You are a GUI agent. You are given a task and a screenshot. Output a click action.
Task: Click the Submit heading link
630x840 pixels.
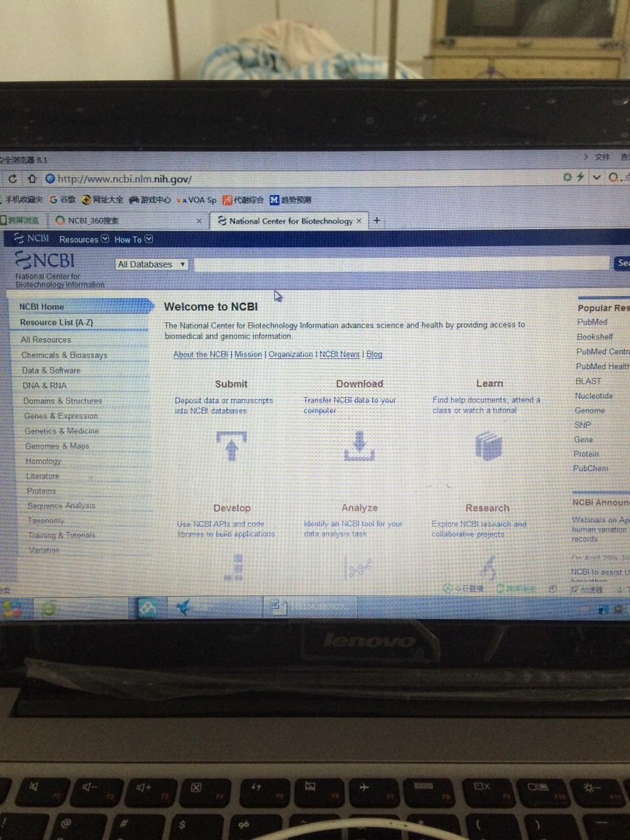pos(231,384)
